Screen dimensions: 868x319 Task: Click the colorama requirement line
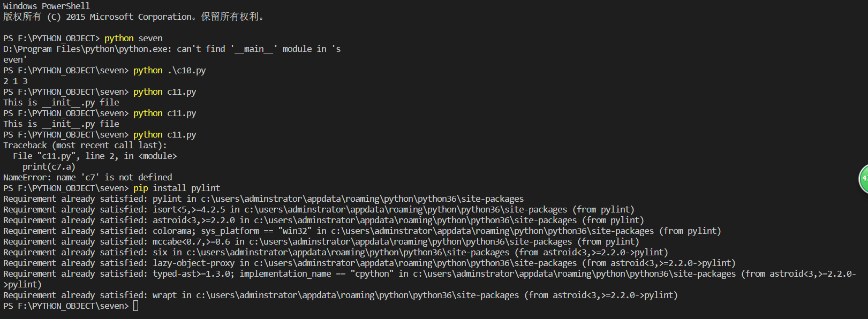click(x=362, y=231)
